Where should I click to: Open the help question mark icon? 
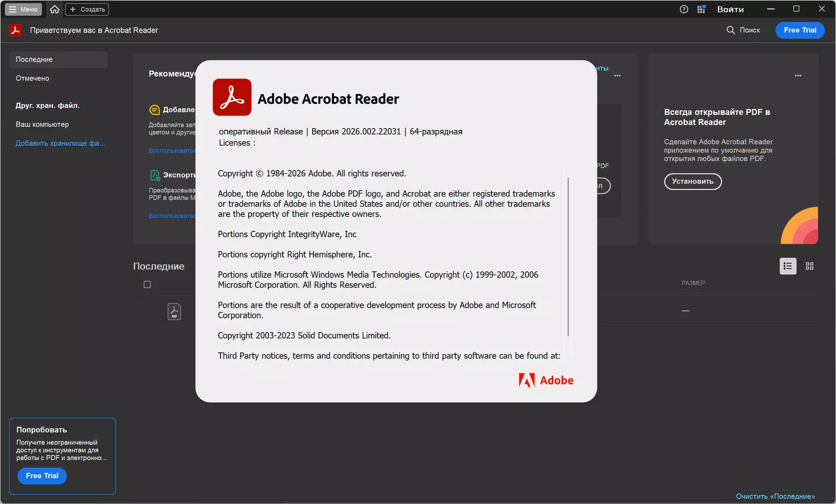click(684, 9)
